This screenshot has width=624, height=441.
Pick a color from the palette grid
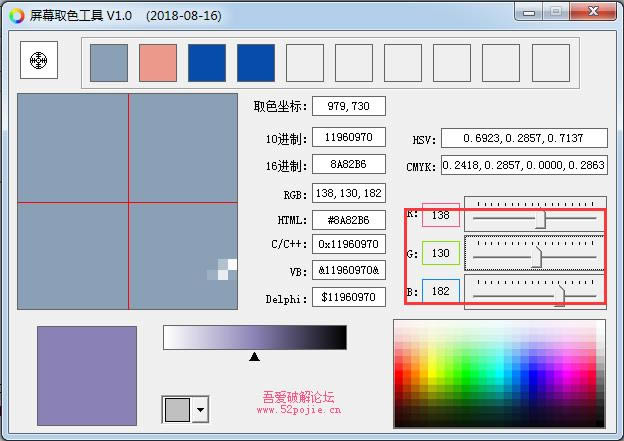click(499, 374)
